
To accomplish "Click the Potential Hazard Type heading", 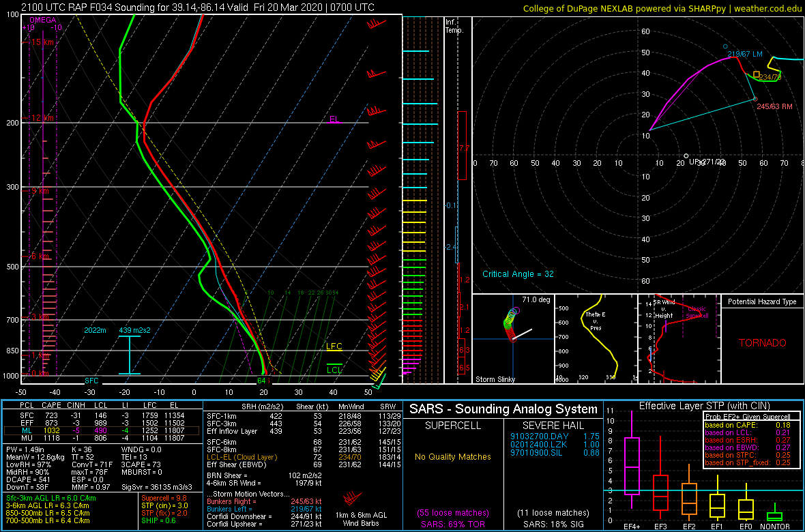I will pyautogui.click(x=762, y=301).
